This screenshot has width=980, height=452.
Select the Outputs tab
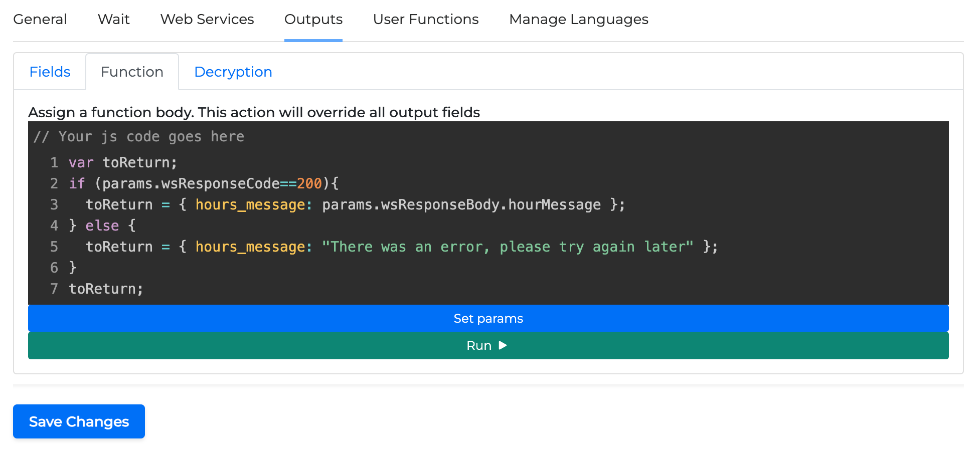coord(313,20)
